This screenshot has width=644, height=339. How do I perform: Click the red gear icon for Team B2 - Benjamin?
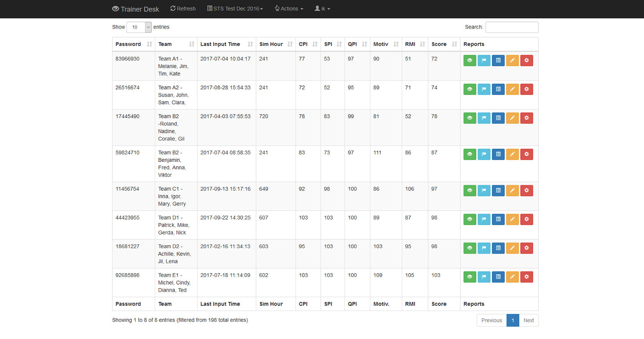(x=526, y=154)
